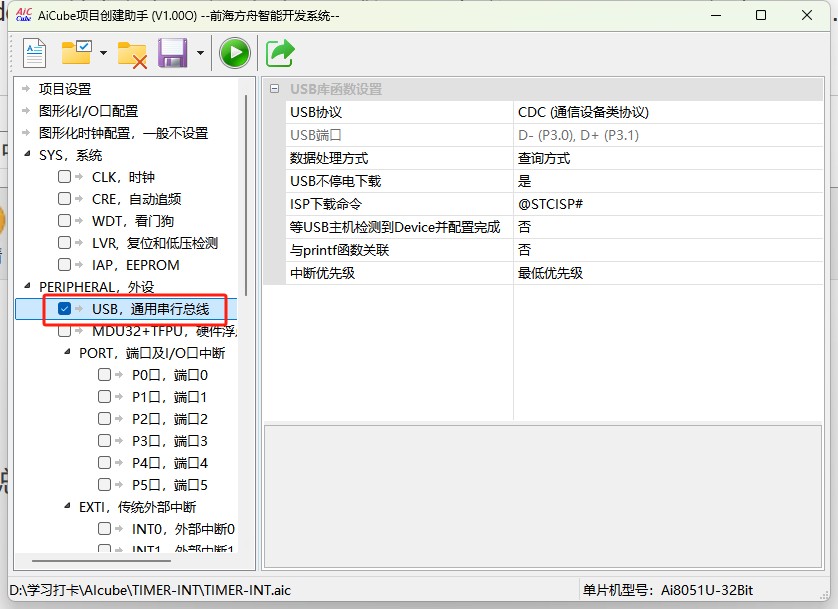Click the new document toolbar icon
Image resolution: width=838 pixels, height=609 pixels.
point(35,53)
